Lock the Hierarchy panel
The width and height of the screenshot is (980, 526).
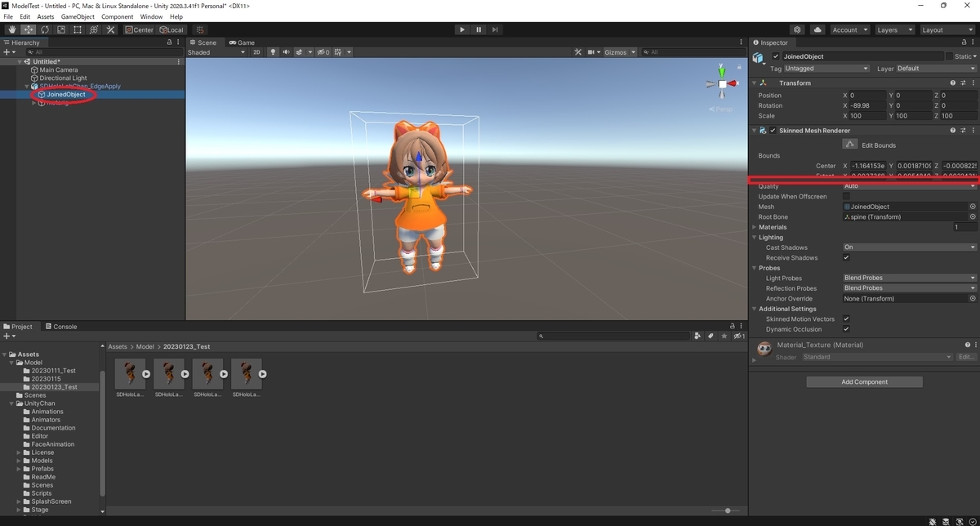169,42
